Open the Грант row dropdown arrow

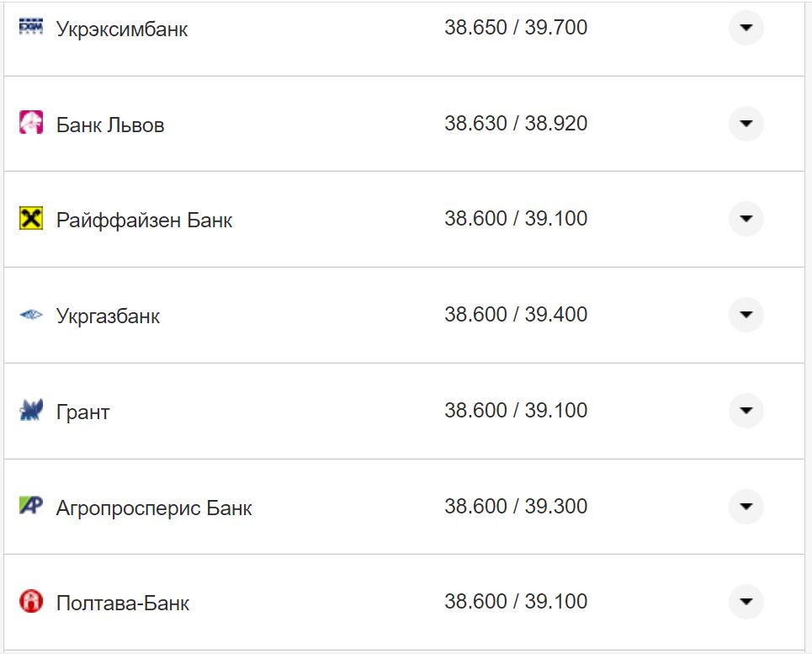(x=746, y=411)
